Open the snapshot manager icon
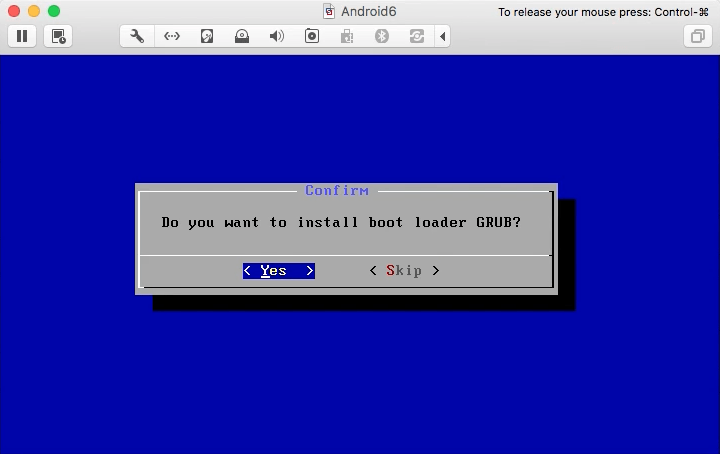The height and width of the screenshot is (454, 720). point(58,36)
